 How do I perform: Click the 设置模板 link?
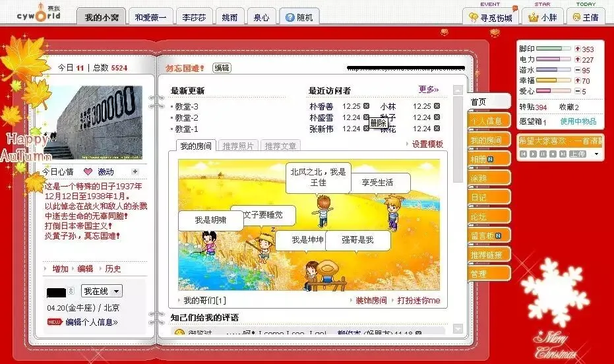pos(427,144)
